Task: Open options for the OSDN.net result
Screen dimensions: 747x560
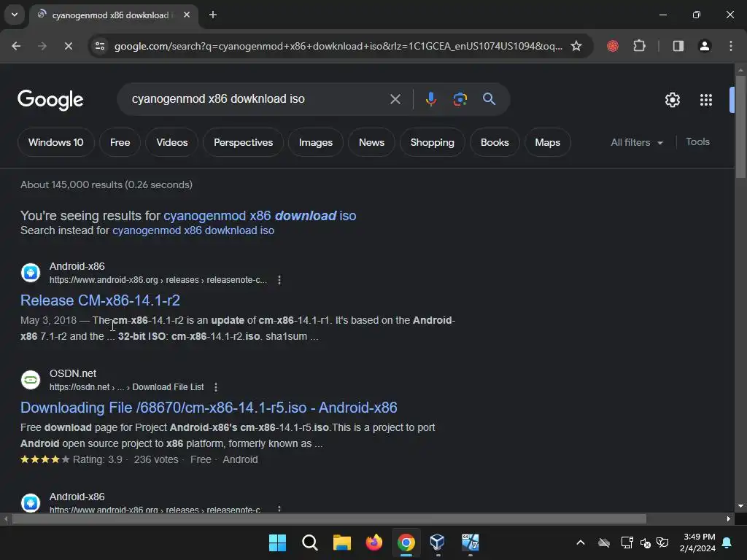Action: [216, 387]
